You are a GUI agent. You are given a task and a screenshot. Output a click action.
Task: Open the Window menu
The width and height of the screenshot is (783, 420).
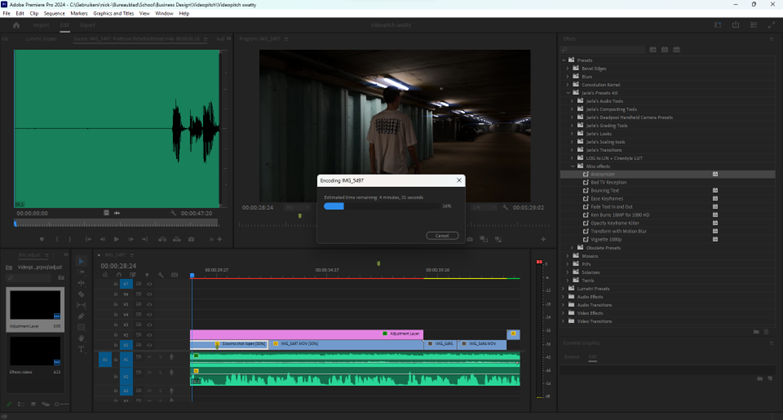pos(164,13)
